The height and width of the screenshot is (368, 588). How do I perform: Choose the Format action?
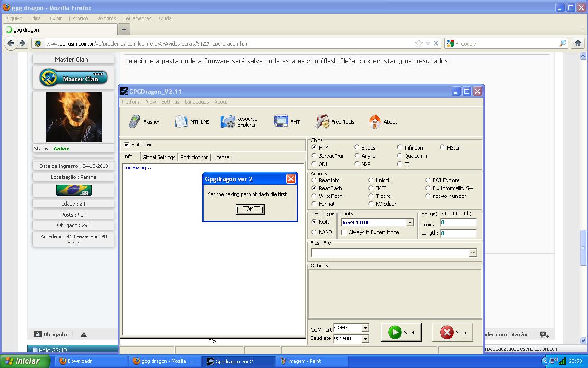pos(314,204)
